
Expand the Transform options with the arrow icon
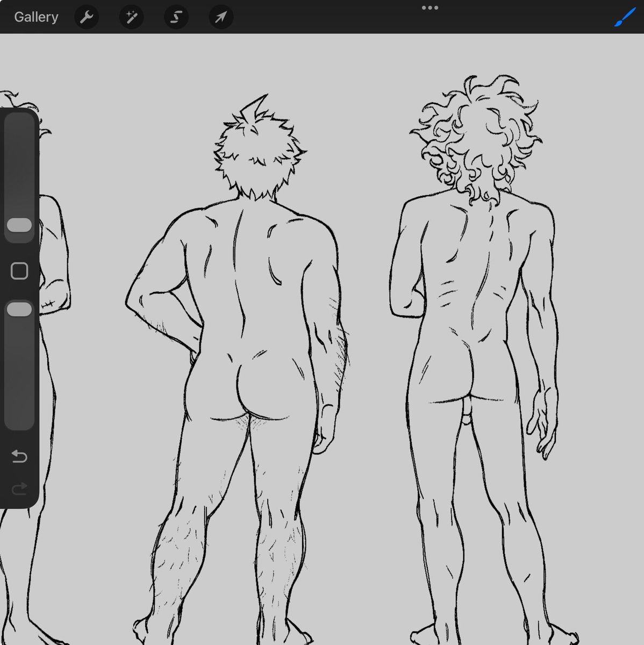pos(220,17)
